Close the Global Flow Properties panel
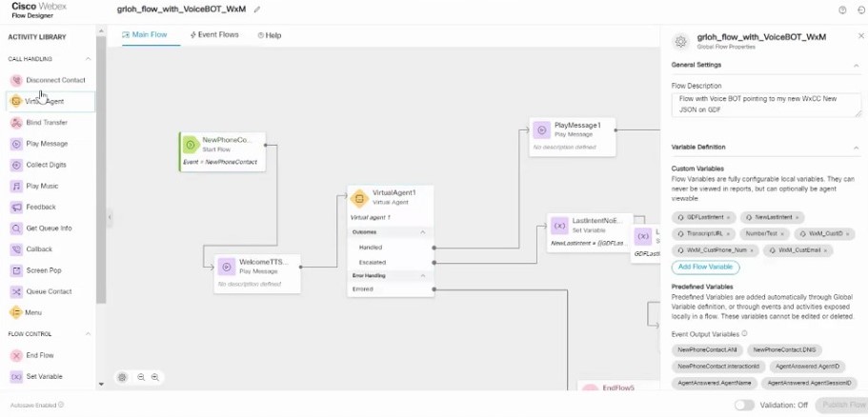Viewport: 868px width, 417px height. [x=860, y=36]
